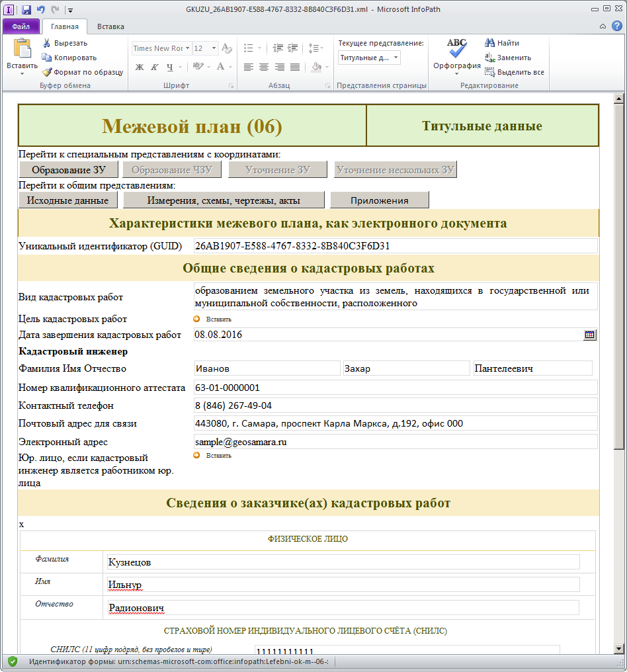This screenshot has width=627, height=672.
Task: Click the scrollbar up arrow
Action: pyautogui.click(x=618, y=98)
